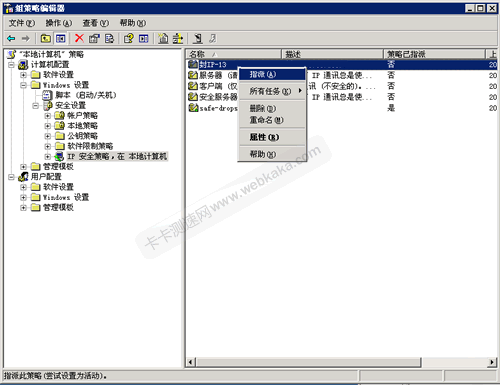Image resolution: width=500 pixels, height=385 pixels.
Task: Select the 公钥策略 tree item
Action: point(82,136)
